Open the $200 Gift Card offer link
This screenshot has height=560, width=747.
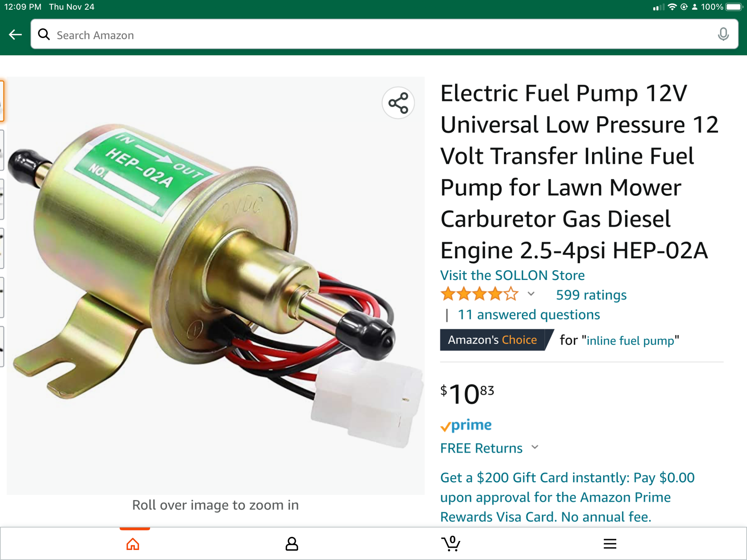coord(567,497)
